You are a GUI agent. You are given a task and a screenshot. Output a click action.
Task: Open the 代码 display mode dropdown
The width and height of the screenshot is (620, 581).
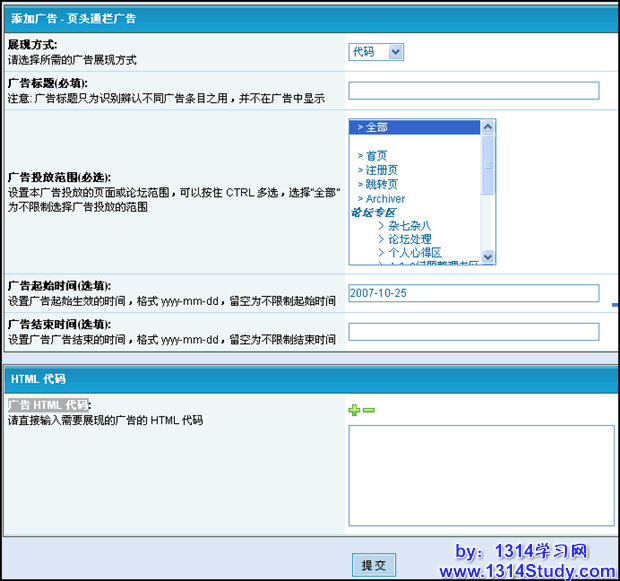click(376, 51)
